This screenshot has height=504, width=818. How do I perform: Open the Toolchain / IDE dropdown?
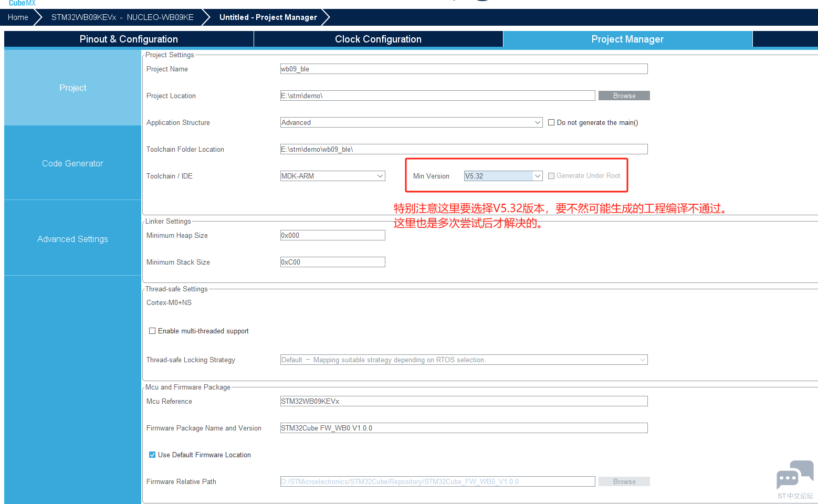pos(332,176)
